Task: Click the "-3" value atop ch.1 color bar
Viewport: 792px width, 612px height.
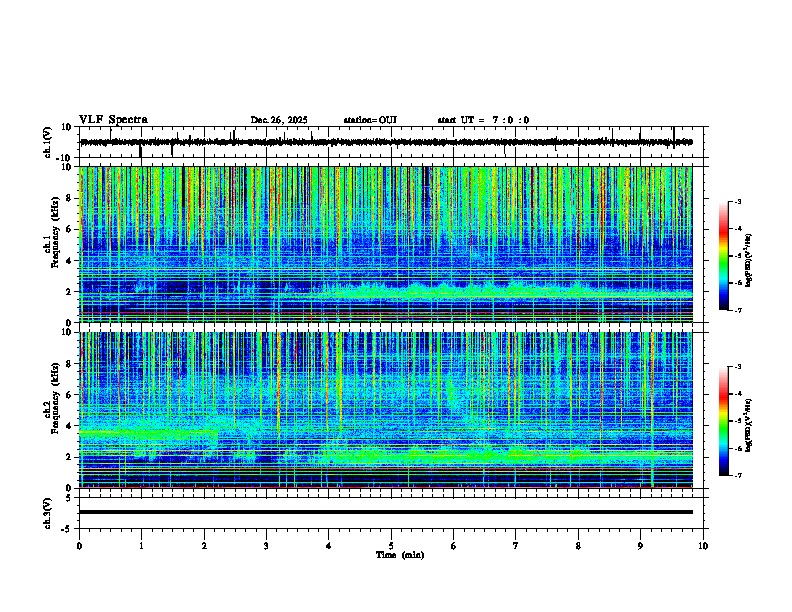Action: point(737,201)
